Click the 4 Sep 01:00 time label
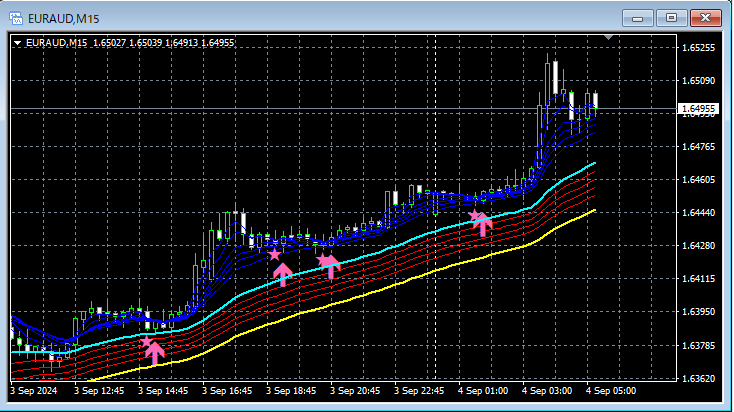This screenshot has width=734, height=412. coord(483,390)
